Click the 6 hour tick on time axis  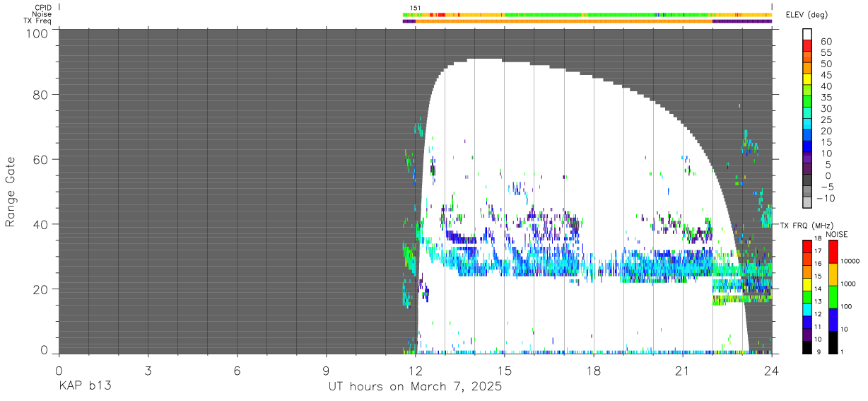(x=237, y=371)
